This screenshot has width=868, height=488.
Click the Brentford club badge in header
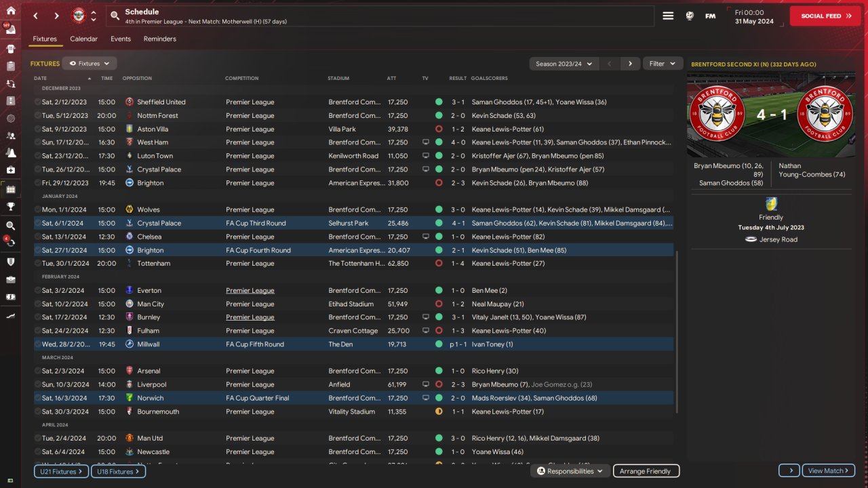[x=79, y=16]
